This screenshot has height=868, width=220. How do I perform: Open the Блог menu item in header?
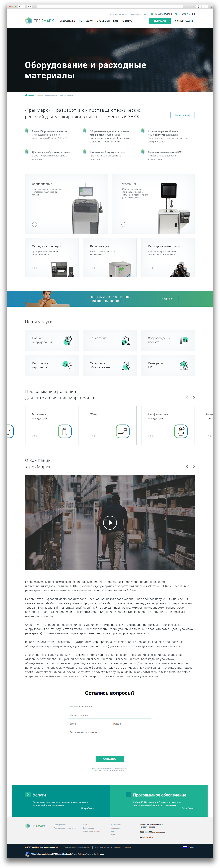point(116,21)
